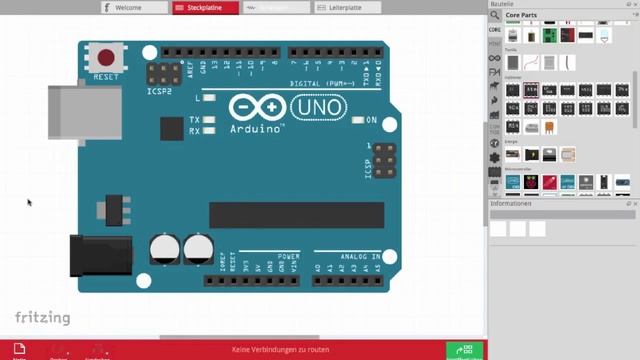Click the green share button
This screenshot has width=640, height=360.
pyautogui.click(x=464, y=351)
